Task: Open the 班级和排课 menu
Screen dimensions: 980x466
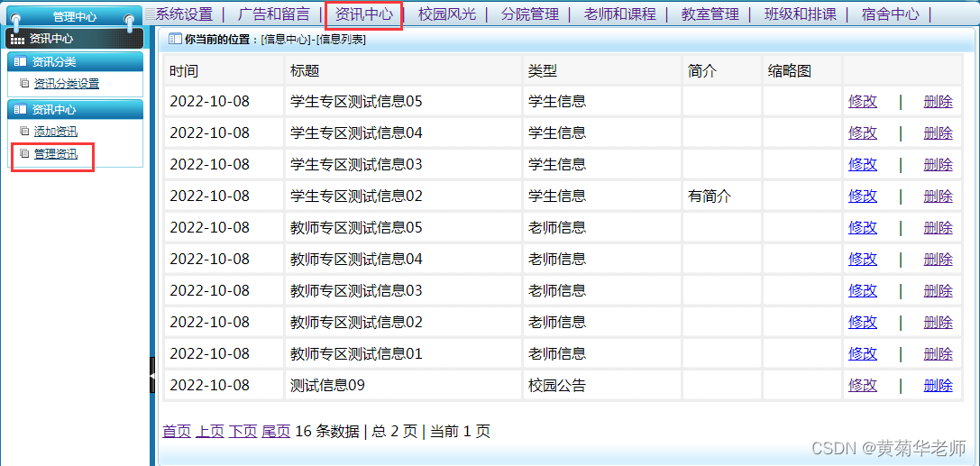Action: [x=800, y=14]
